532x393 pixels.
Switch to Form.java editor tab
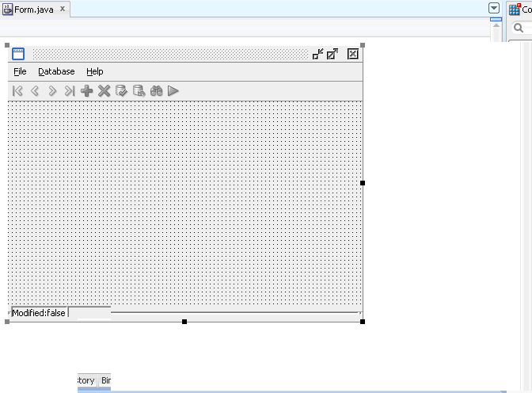[33, 10]
